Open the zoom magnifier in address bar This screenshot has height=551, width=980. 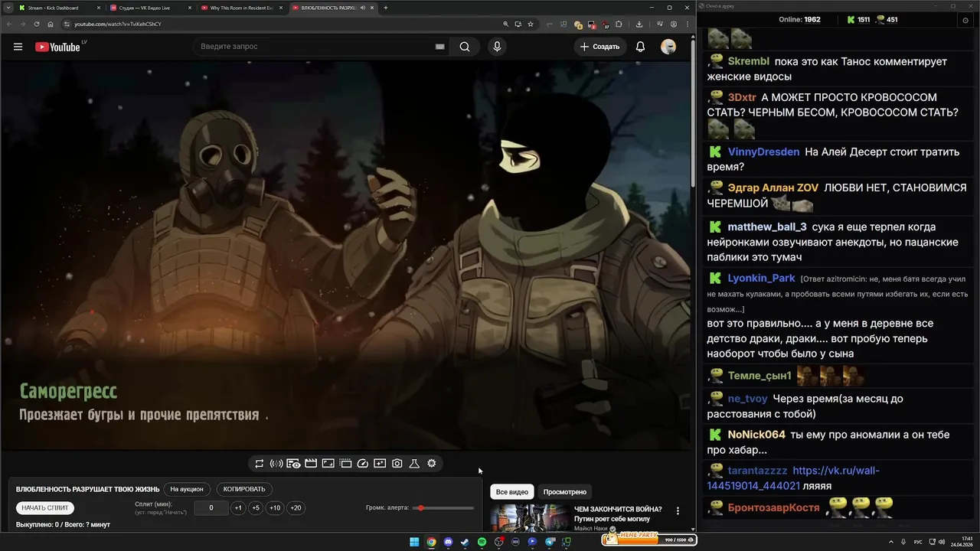tap(505, 24)
